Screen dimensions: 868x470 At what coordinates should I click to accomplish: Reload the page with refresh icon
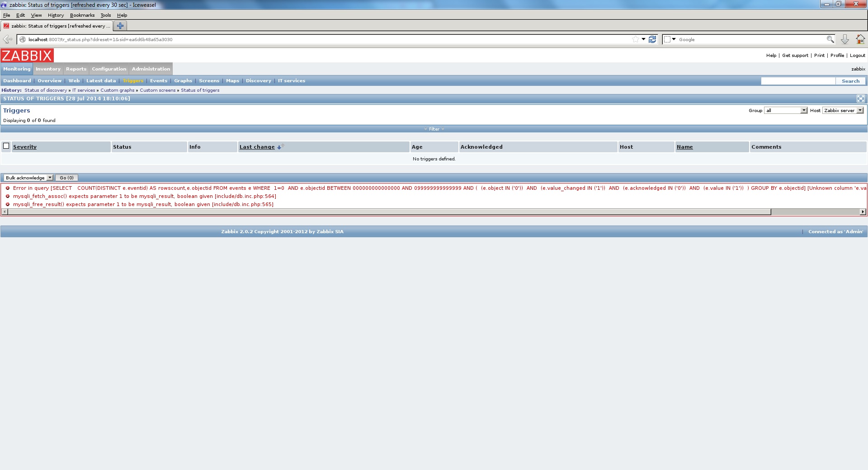coord(652,39)
